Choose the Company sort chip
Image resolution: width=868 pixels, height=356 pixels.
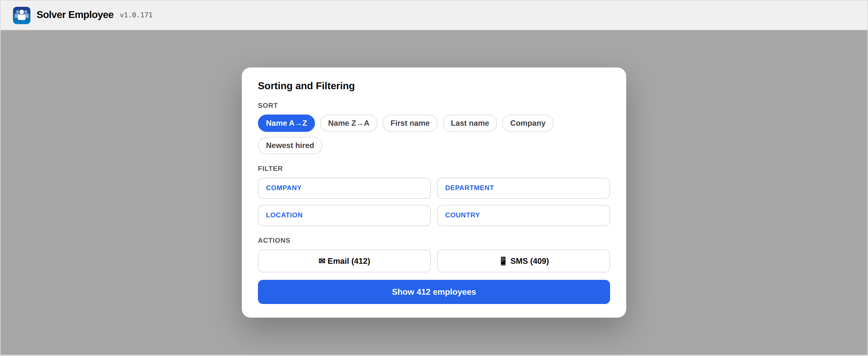527,123
